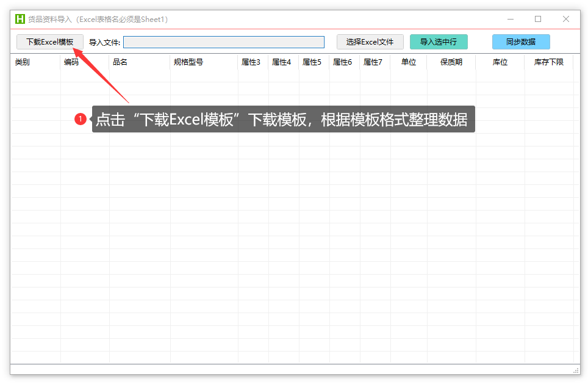
Task: Click the 下载Excel模板 button
Action: [x=50, y=42]
